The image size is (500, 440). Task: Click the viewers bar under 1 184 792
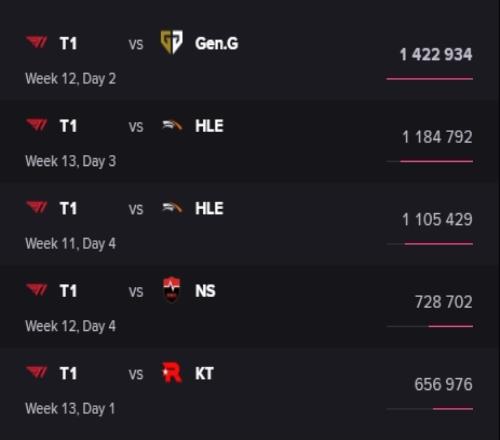click(x=430, y=161)
